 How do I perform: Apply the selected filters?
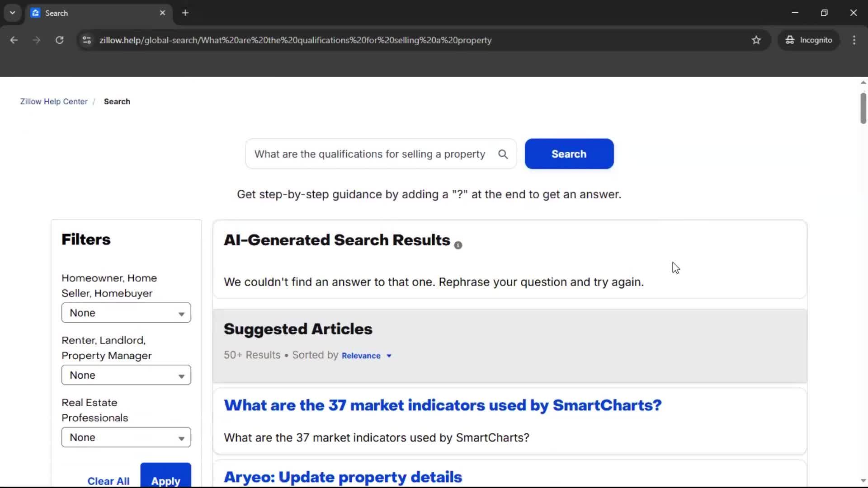(165, 480)
